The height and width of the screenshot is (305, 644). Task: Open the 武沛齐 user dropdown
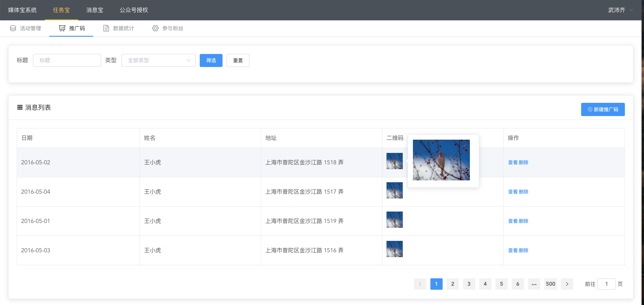pyautogui.click(x=620, y=10)
